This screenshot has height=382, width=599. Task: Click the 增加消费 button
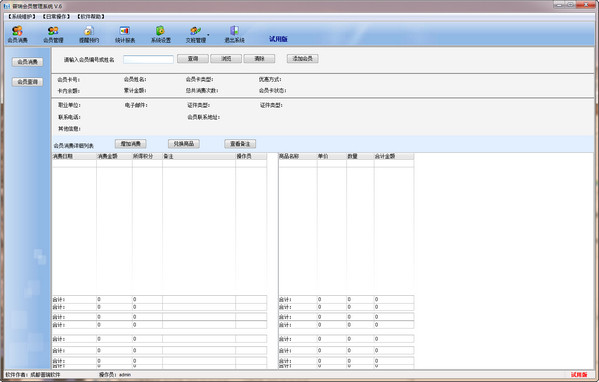pos(131,144)
